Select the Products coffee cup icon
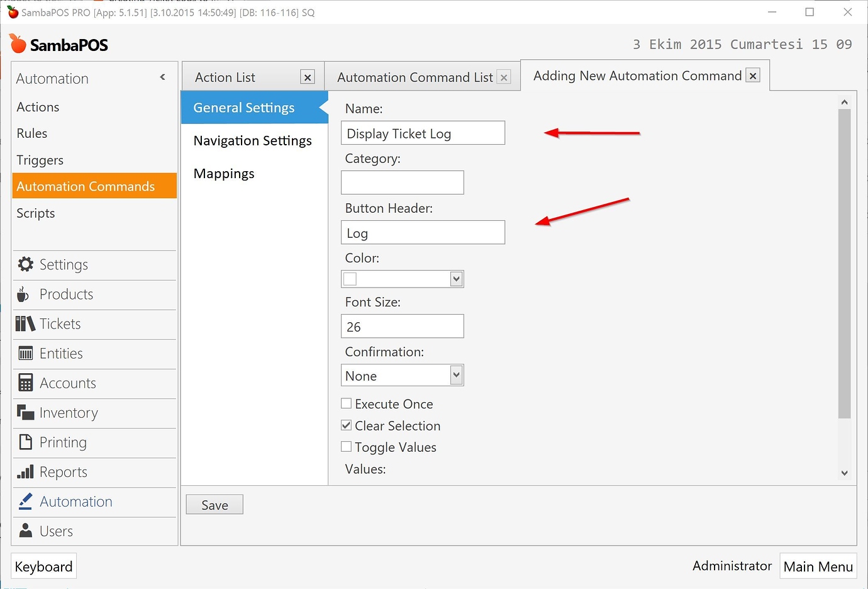 point(24,294)
